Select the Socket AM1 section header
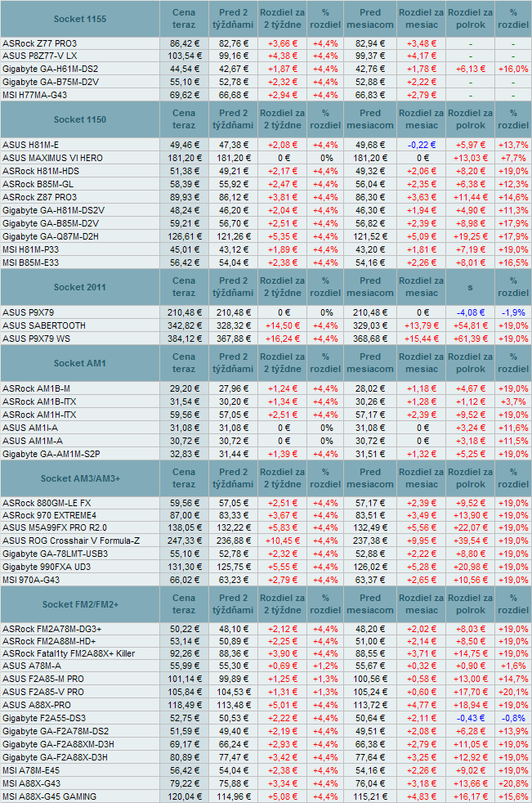532x803 pixels. click(80, 363)
